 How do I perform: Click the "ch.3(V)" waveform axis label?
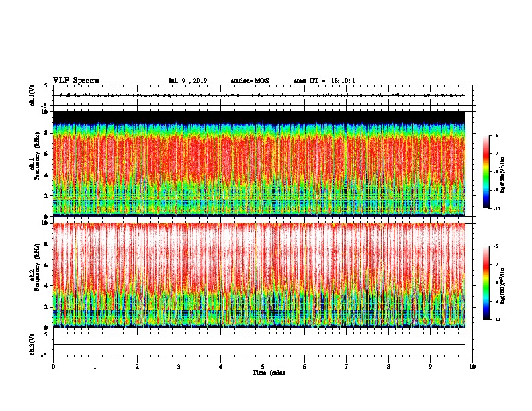[x=32, y=345]
